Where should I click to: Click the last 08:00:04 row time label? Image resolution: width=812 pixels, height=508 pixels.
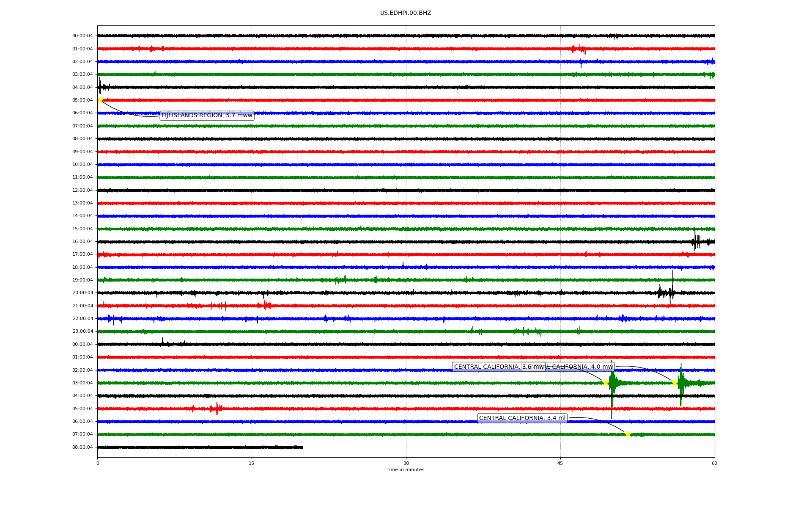point(82,447)
